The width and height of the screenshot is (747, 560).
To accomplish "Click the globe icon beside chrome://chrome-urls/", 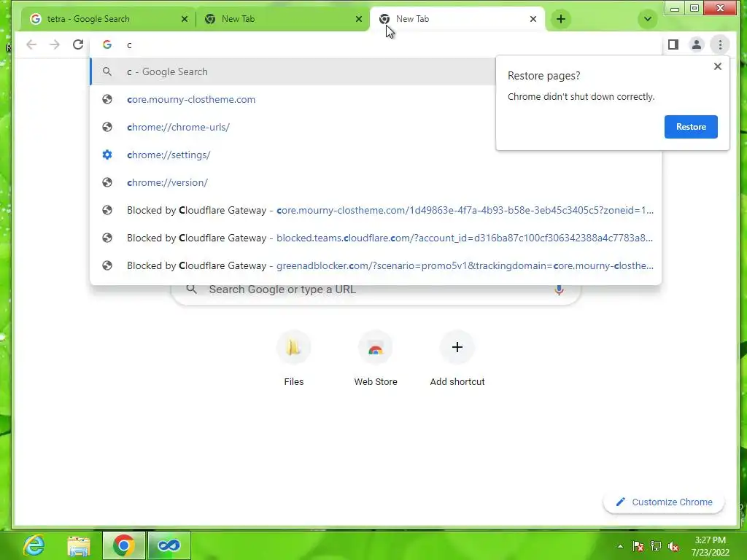I will (x=107, y=127).
